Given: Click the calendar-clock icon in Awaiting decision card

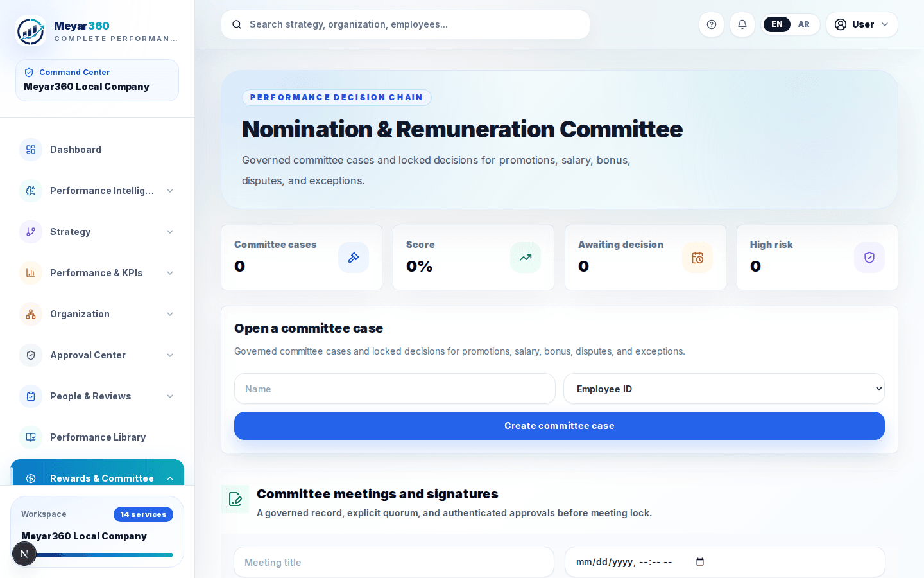Looking at the screenshot, I should 697,258.
